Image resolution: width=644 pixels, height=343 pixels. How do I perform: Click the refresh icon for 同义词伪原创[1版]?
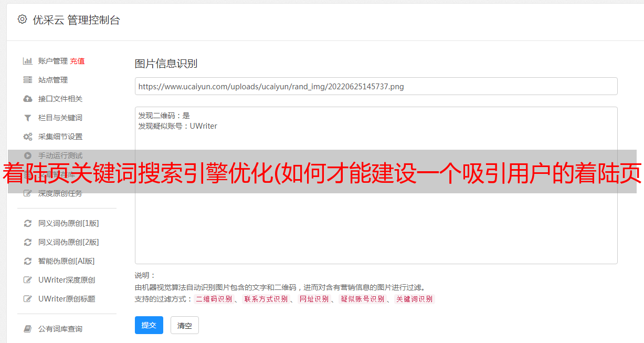pyautogui.click(x=28, y=223)
